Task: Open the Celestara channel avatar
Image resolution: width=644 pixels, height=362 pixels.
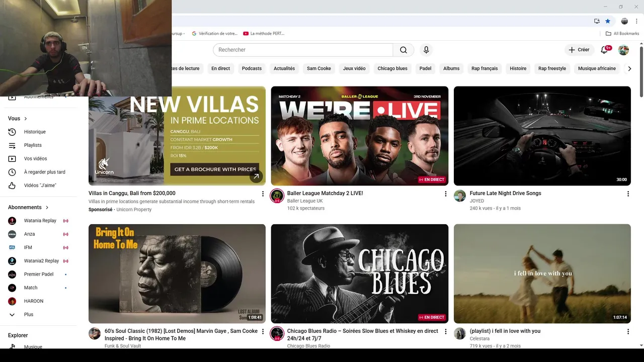Action: pyautogui.click(x=460, y=334)
